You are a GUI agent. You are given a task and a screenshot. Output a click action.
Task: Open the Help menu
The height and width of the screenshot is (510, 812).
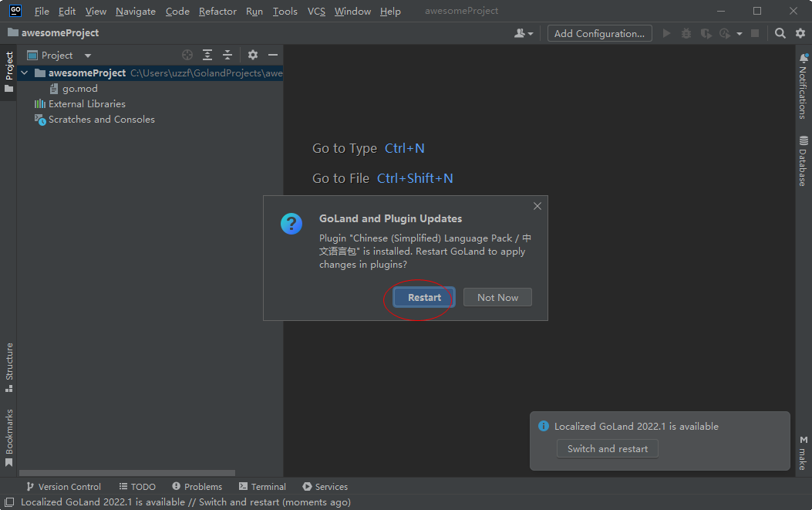point(390,12)
